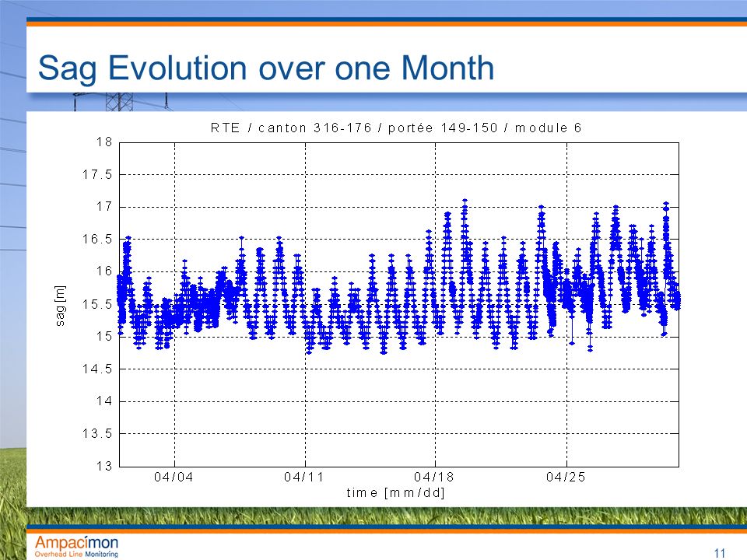The width and height of the screenshot is (747, 560).
Task: Click the y-axis tick label 15.5
Action: pos(98,304)
